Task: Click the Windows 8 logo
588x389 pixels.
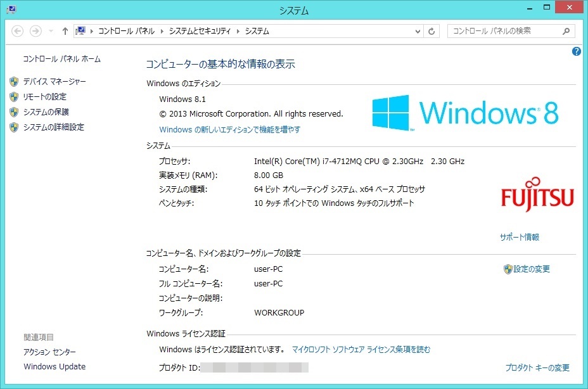Action: pos(465,113)
